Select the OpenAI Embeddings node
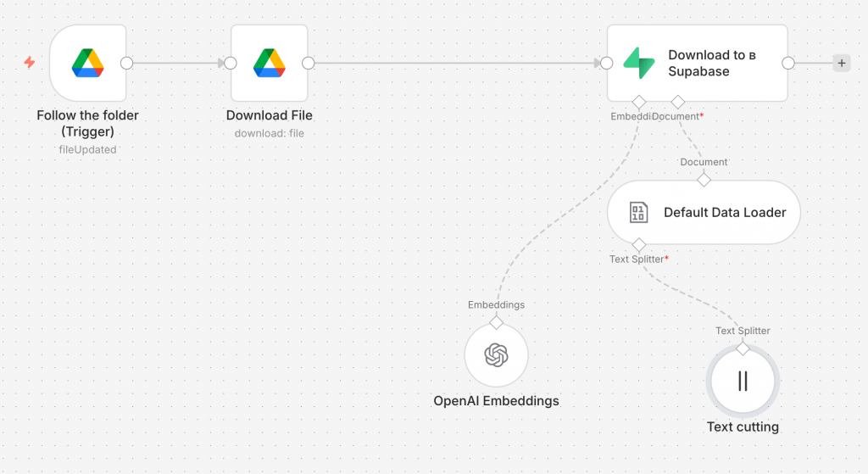Screen dimensions: 868x474 [496, 354]
